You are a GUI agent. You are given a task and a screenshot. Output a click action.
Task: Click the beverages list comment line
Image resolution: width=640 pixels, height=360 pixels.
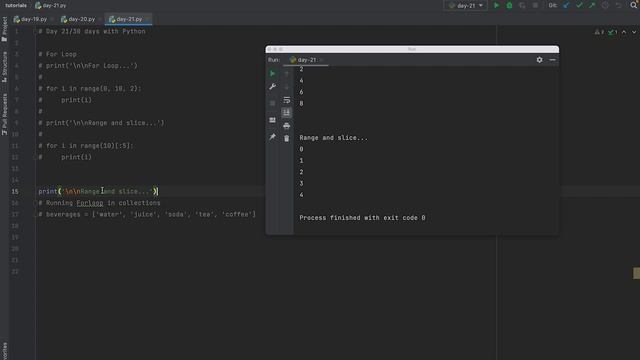coord(147,214)
